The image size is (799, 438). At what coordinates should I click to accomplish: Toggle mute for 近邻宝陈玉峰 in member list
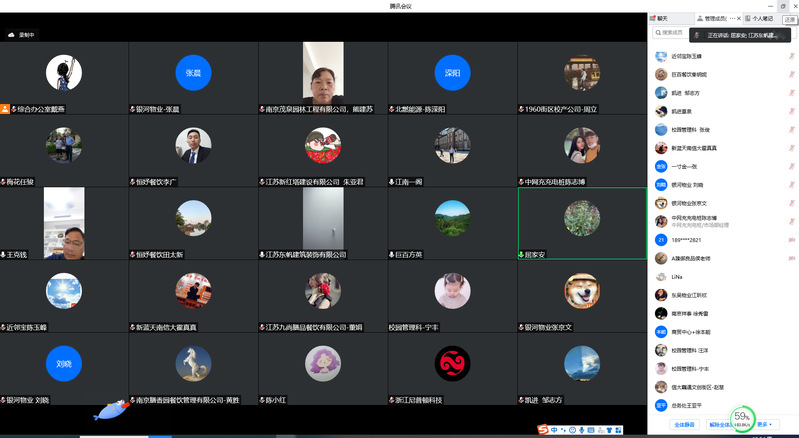pos(792,56)
